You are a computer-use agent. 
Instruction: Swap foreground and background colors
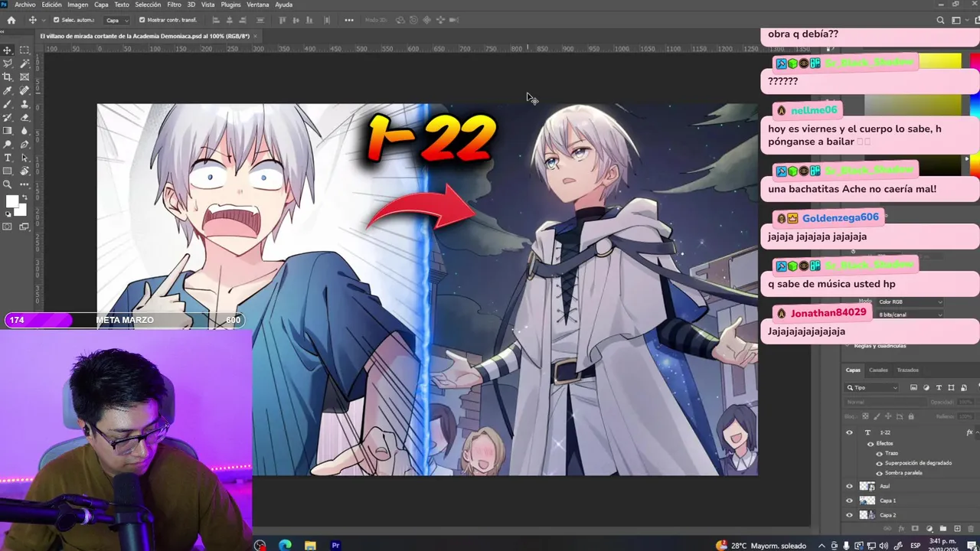click(23, 197)
